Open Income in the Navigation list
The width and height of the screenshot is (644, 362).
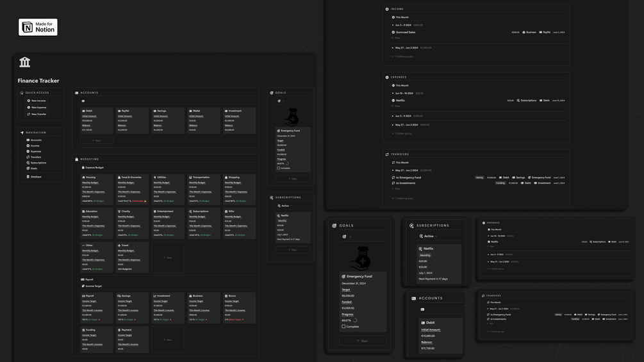[x=33, y=145]
